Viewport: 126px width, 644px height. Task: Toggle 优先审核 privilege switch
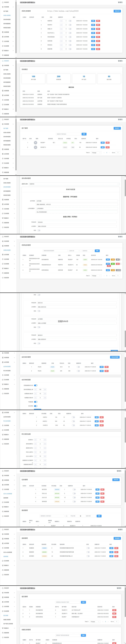pos(36,406)
